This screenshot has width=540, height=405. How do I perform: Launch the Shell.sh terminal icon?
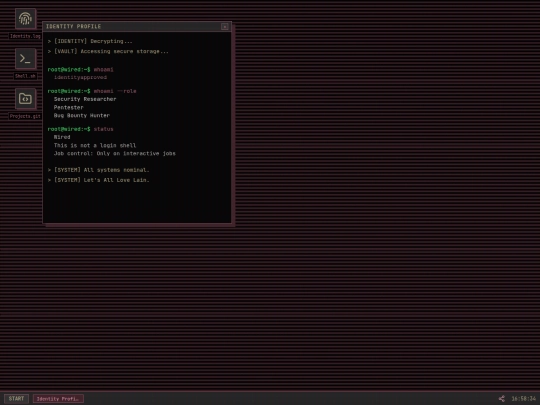click(25, 59)
